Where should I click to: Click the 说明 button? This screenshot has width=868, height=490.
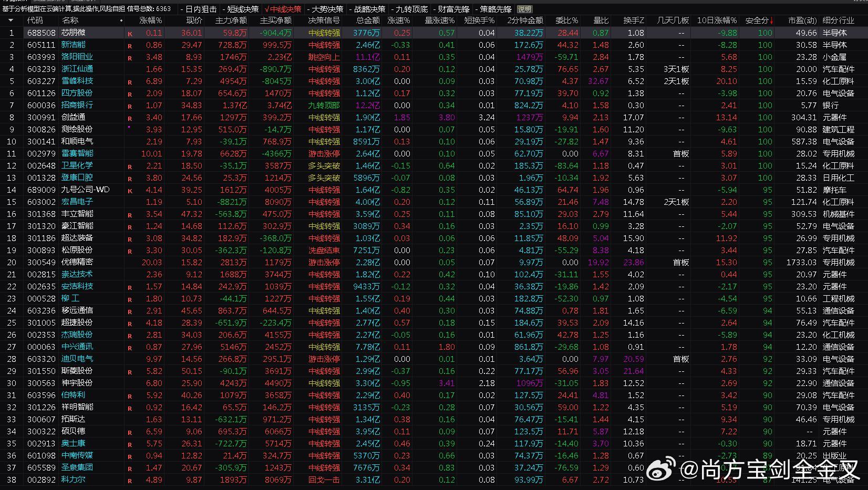pyautogui.click(x=524, y=9)
